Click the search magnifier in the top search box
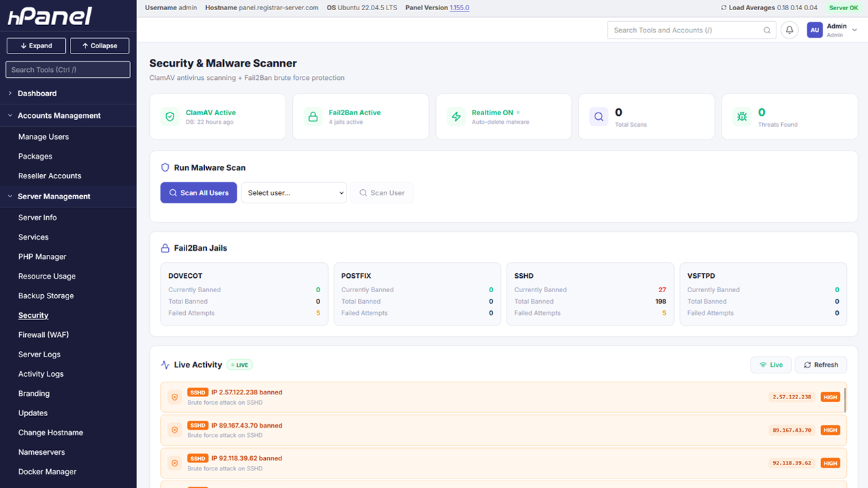The height and width of the screenshot is (488, 868). pos(767,30)
